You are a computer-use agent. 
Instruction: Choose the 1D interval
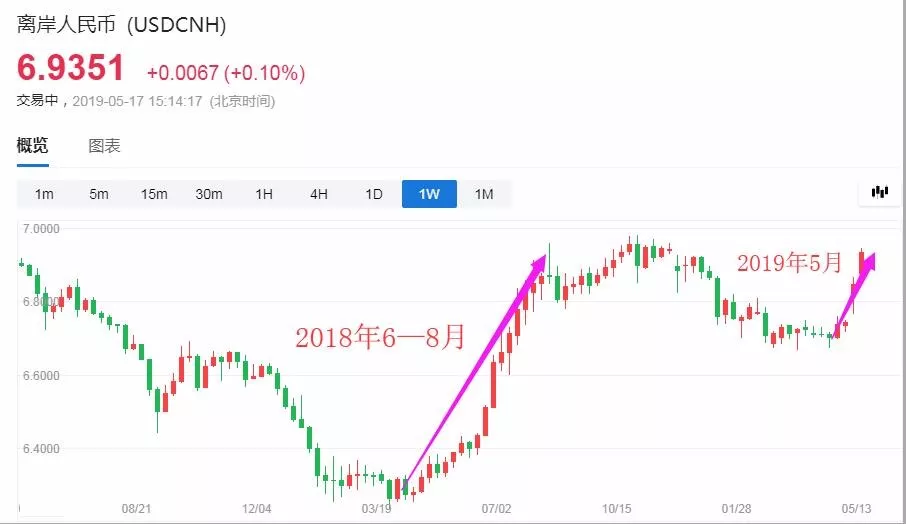[374, 194]
